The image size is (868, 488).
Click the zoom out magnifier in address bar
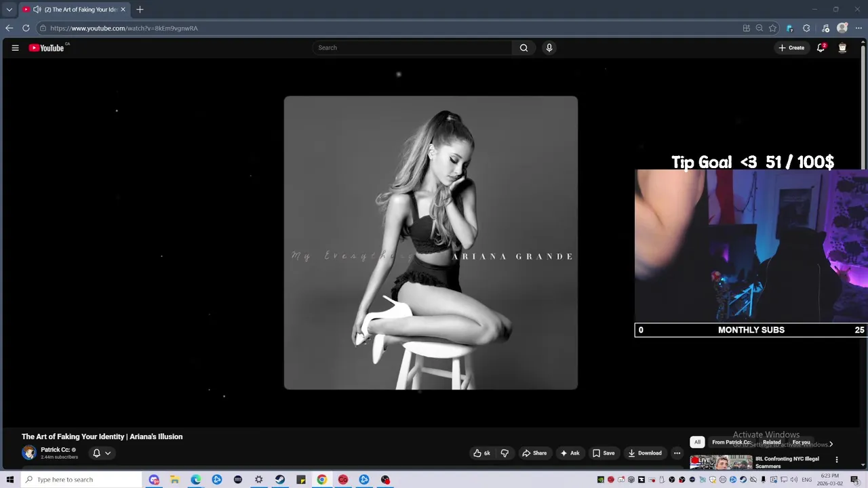(x=759, y=28)
